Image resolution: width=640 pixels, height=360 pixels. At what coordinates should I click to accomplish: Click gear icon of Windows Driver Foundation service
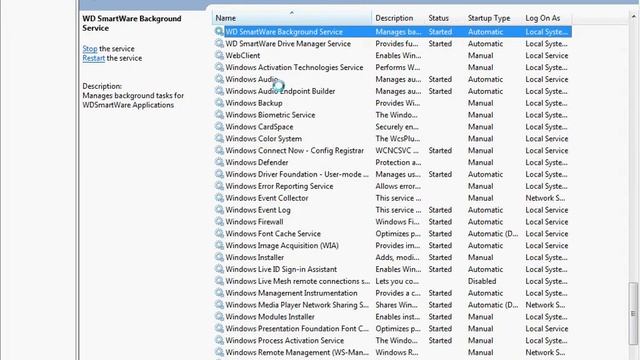[219, 174]
